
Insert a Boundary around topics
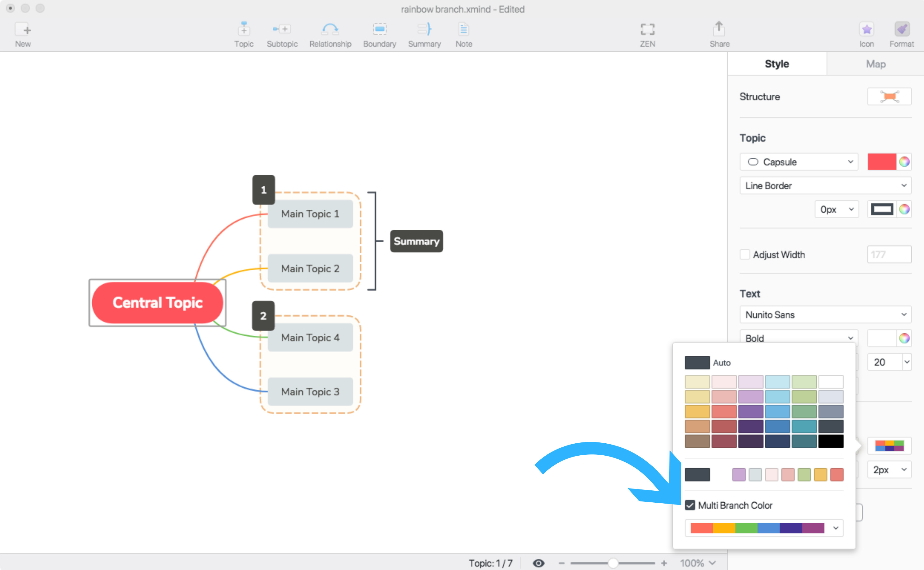(x=380, y=34)
